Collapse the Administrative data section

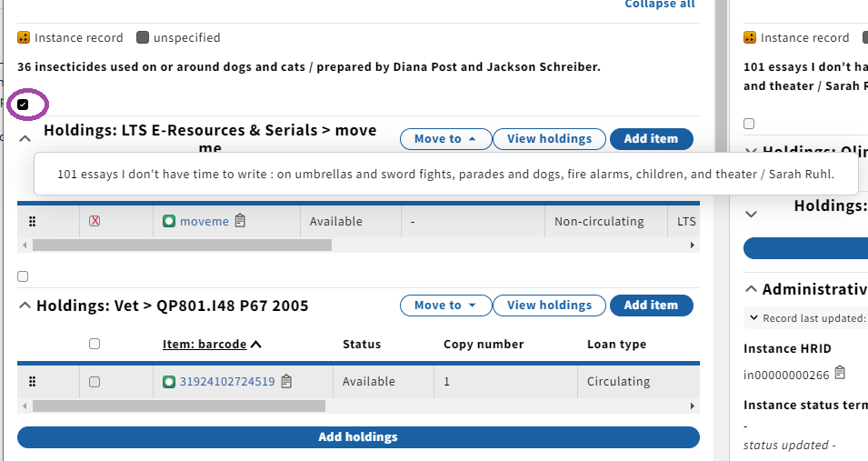[x=751, y=289]
